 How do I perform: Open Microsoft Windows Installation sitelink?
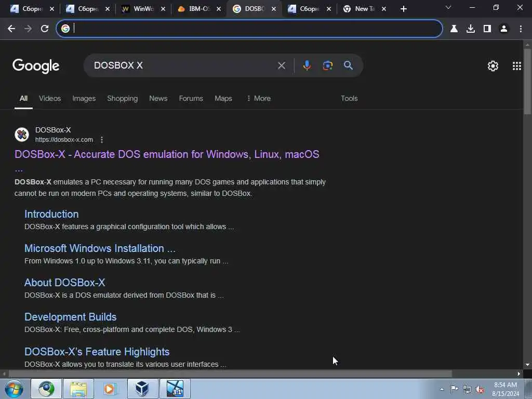100,248
